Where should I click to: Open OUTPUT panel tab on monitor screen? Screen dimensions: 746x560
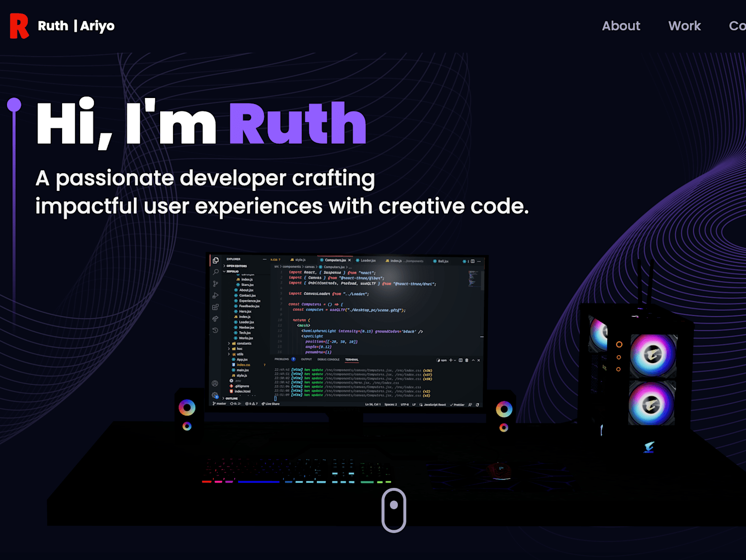(306, 359)
